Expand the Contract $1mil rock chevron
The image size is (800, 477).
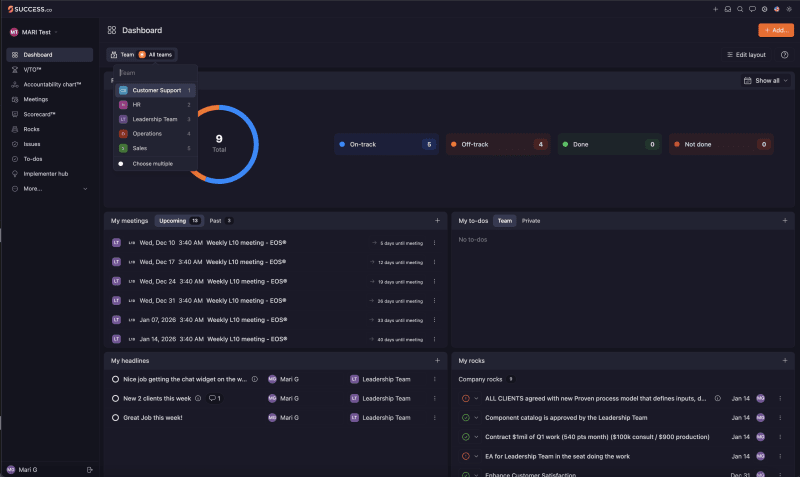[x=476, y=437]
